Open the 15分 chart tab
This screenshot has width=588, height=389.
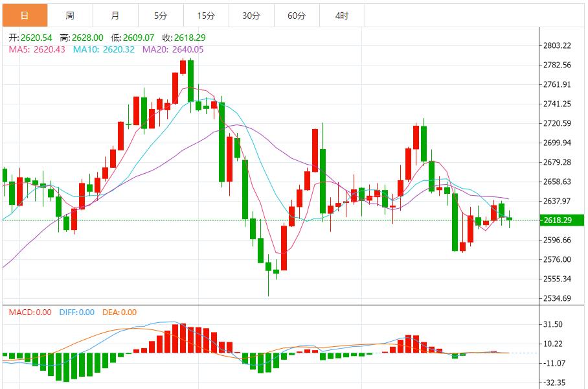(x=206, y=16)
